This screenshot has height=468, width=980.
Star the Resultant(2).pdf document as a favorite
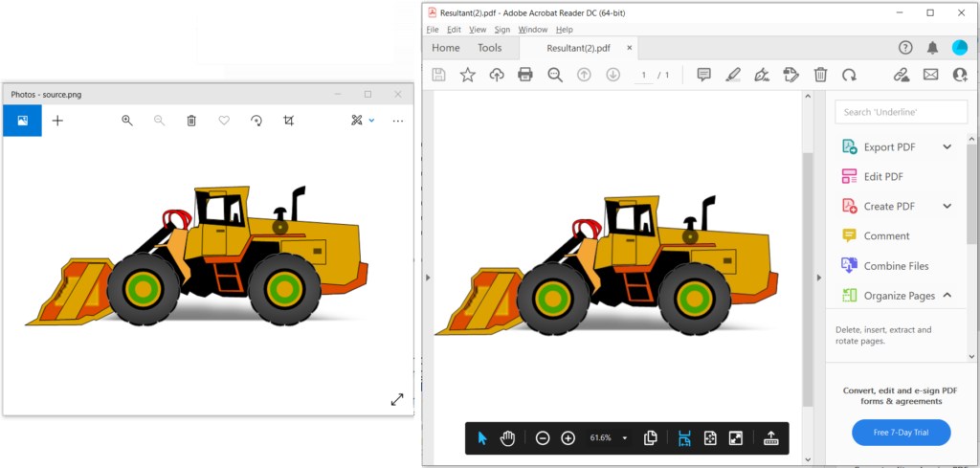point(467,75)
